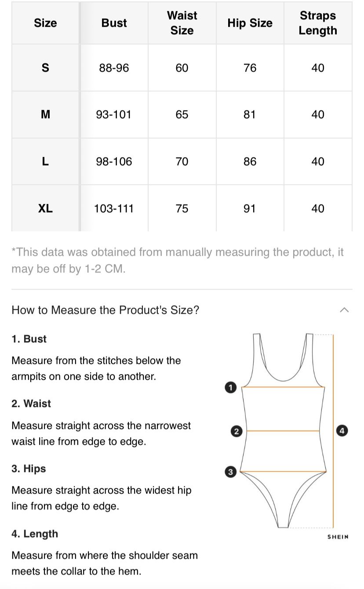Click the Hip Size column header
This screenshot has height=589, width=364.
pyautogui.click(x=250, y=23)
